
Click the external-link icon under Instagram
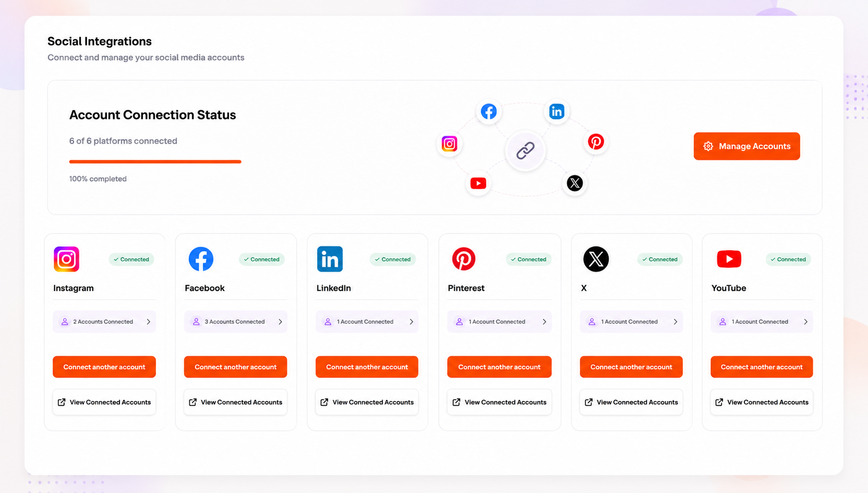62,402
